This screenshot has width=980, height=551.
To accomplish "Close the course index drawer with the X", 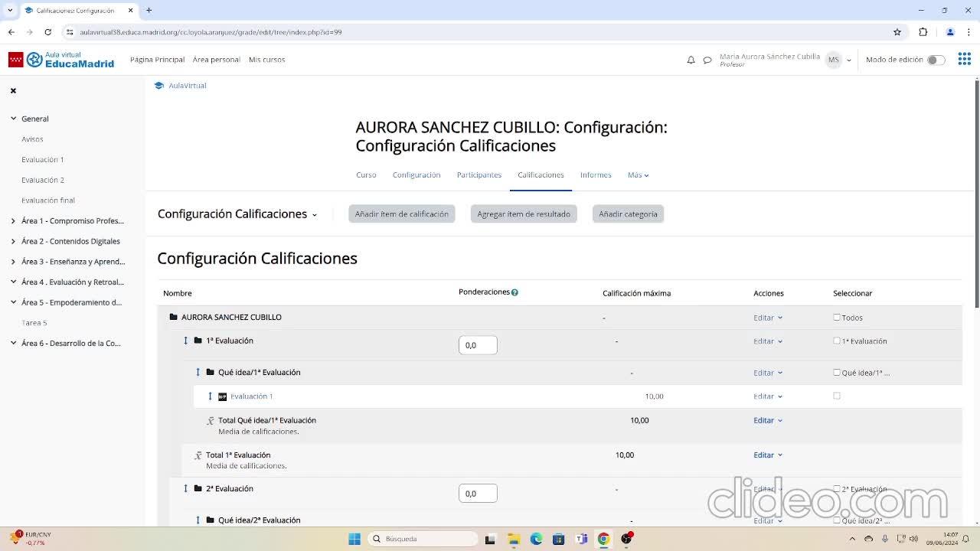I will pos(13,90).
